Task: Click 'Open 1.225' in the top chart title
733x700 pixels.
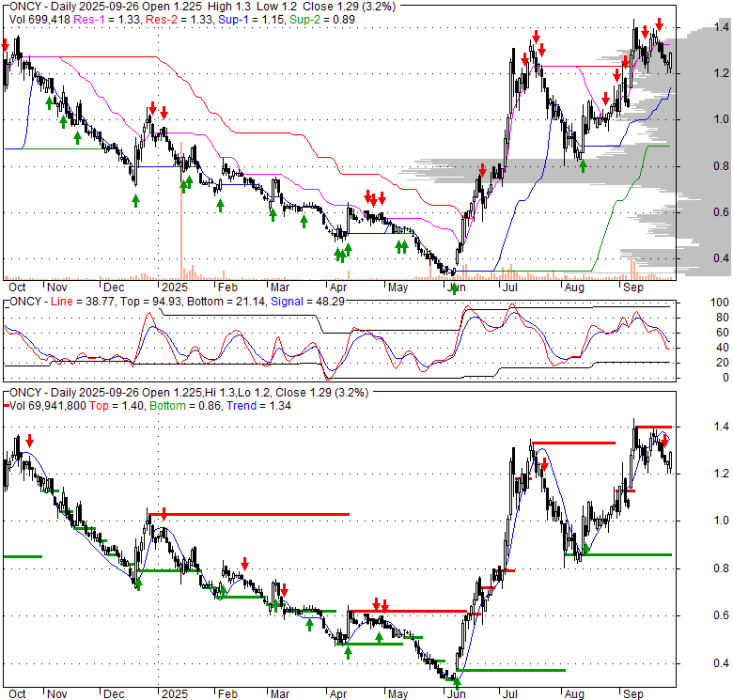Action: coord(173,7)
